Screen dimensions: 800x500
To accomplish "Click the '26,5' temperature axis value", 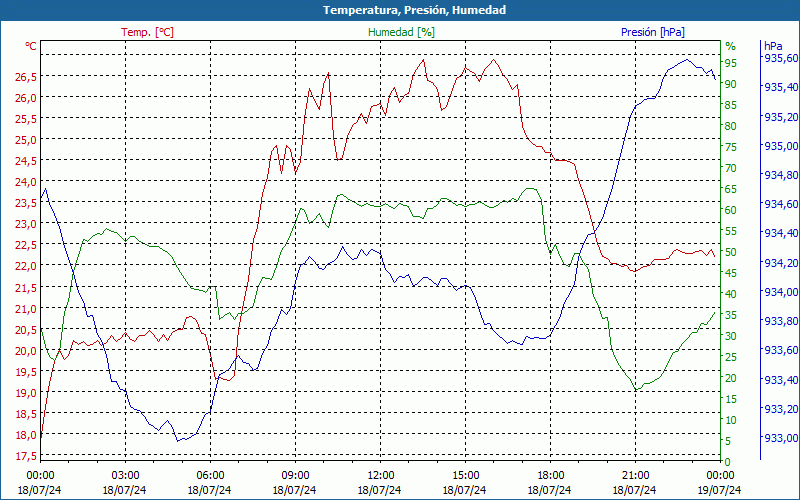I will 26,77.
